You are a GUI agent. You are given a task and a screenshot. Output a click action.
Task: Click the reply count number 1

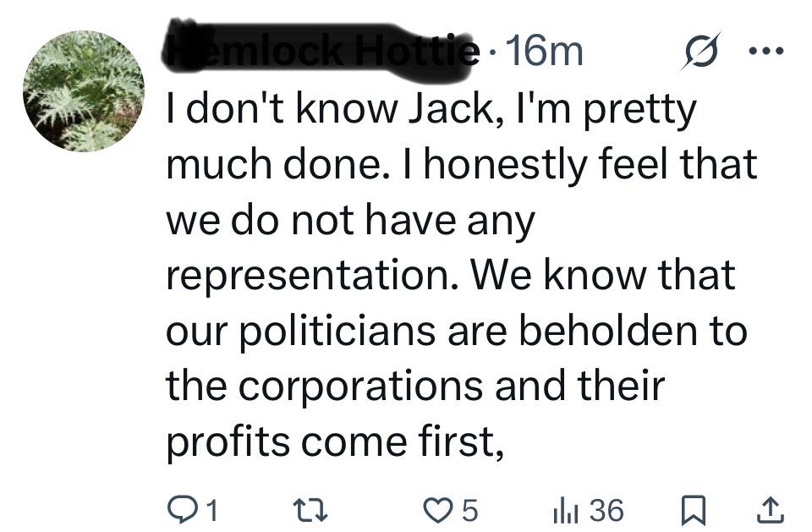click(211, 510)
